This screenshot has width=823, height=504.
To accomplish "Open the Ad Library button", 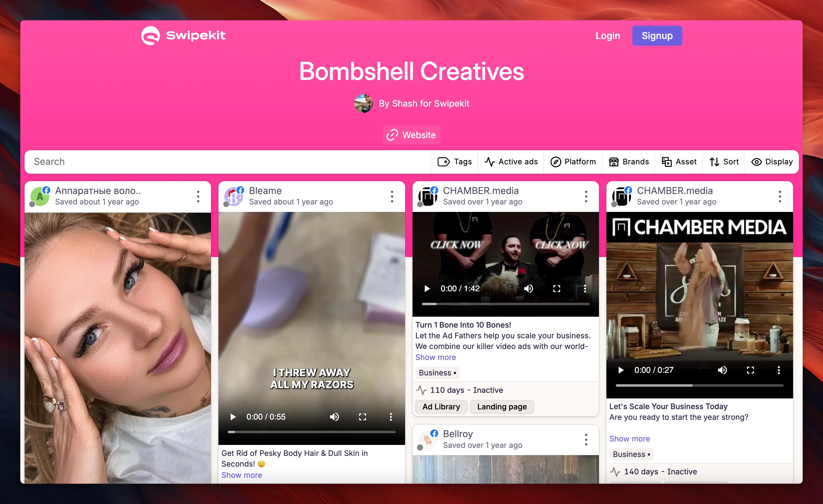I will (441, 406).
